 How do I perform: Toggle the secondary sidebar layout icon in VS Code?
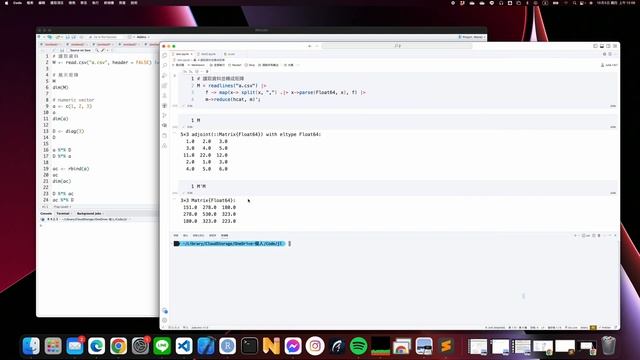pyautogui.click(x=609, y=46)
